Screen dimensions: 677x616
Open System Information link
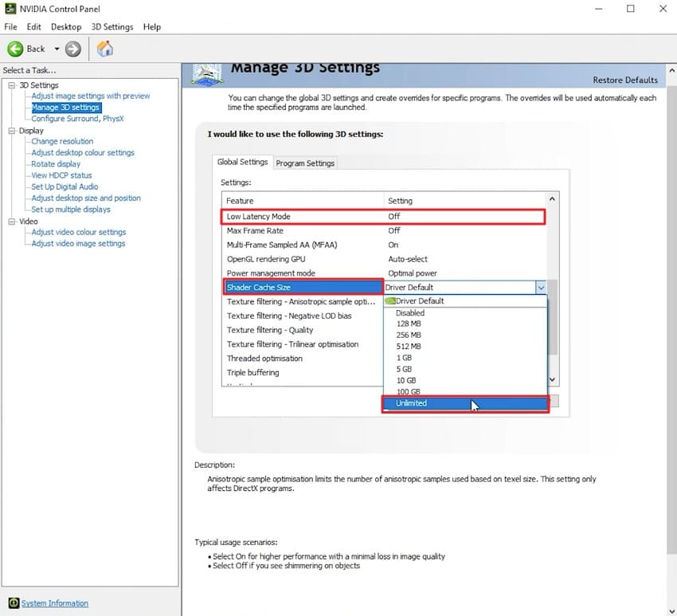[55, 603]
